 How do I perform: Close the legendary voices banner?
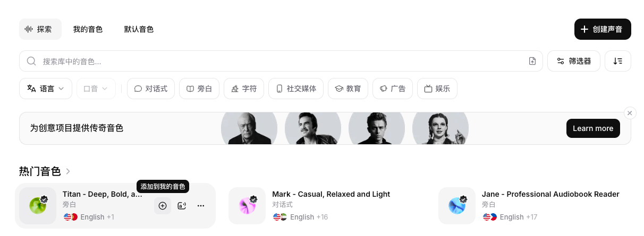pos(630,113)
